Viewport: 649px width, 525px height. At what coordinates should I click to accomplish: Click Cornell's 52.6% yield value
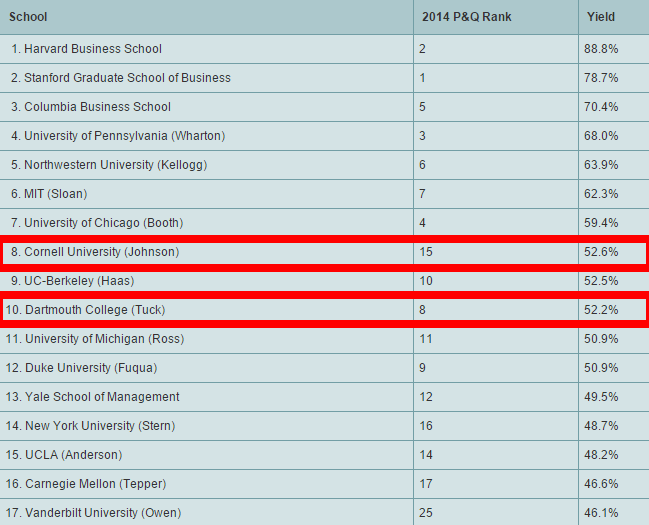tap(601, 252)
